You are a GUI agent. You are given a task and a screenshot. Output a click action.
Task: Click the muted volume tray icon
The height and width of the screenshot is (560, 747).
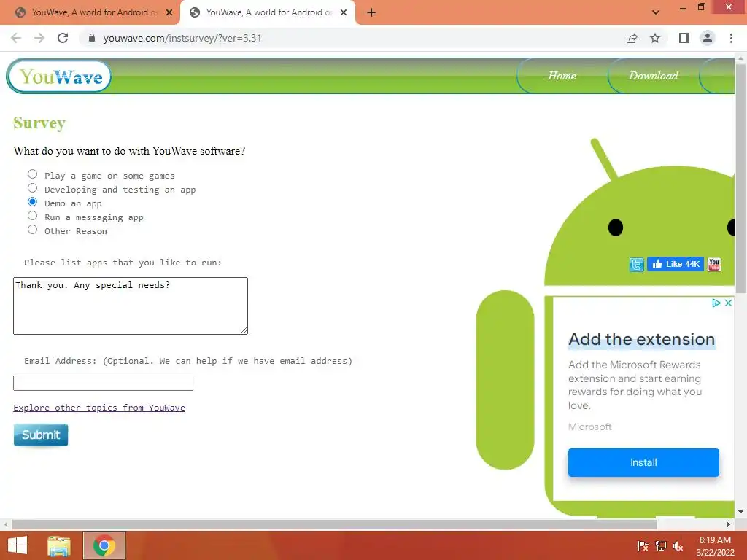678,546
